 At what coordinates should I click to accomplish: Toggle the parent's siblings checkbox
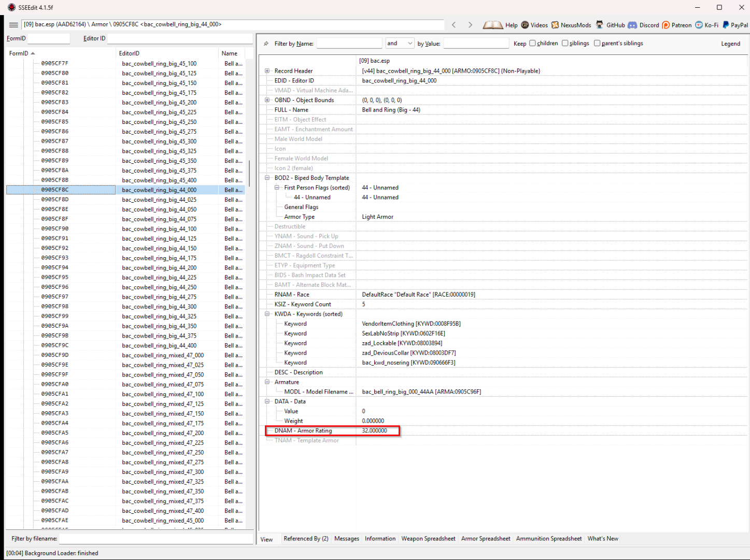[x=597, y=43]
